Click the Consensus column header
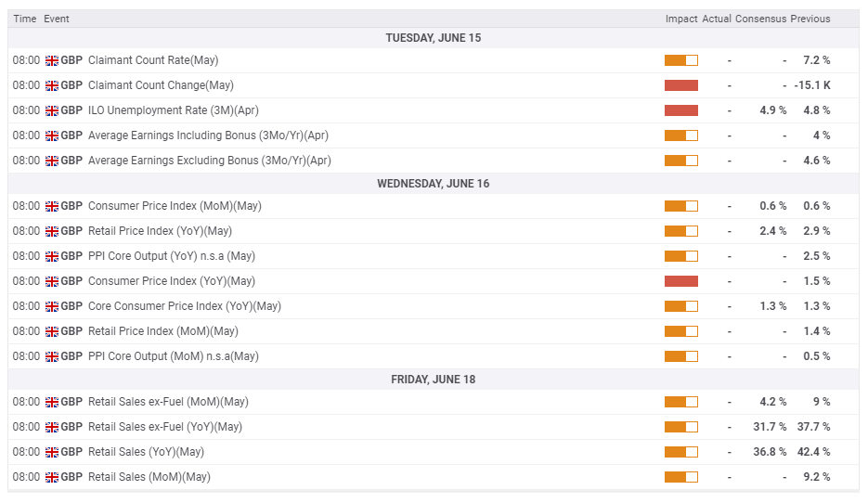868x503 pixels. click(760, 19)
